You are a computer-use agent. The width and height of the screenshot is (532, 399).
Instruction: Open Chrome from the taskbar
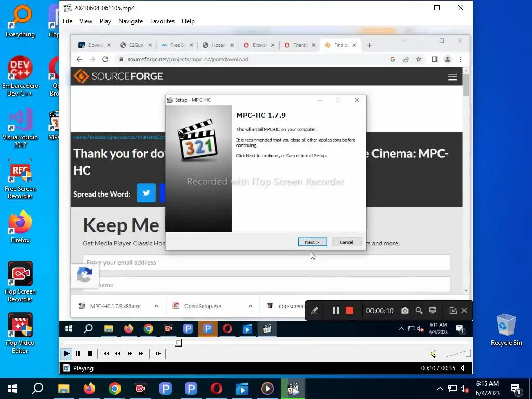115,389
